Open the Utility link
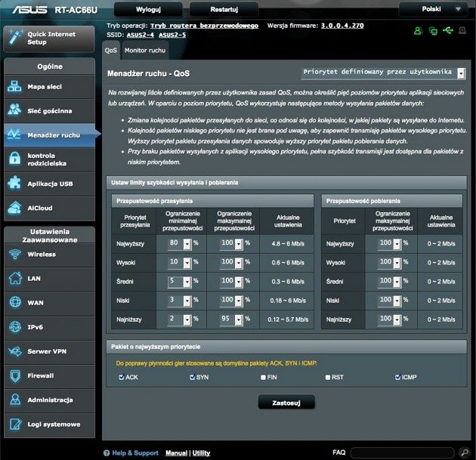 pyautogui.click(x=201, y=453)
